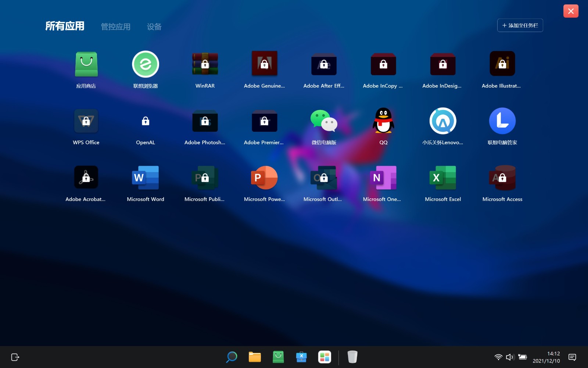Launch the Adobe Illustrator icon
Viewport: 588px width, 368px height.
[502, 64]
